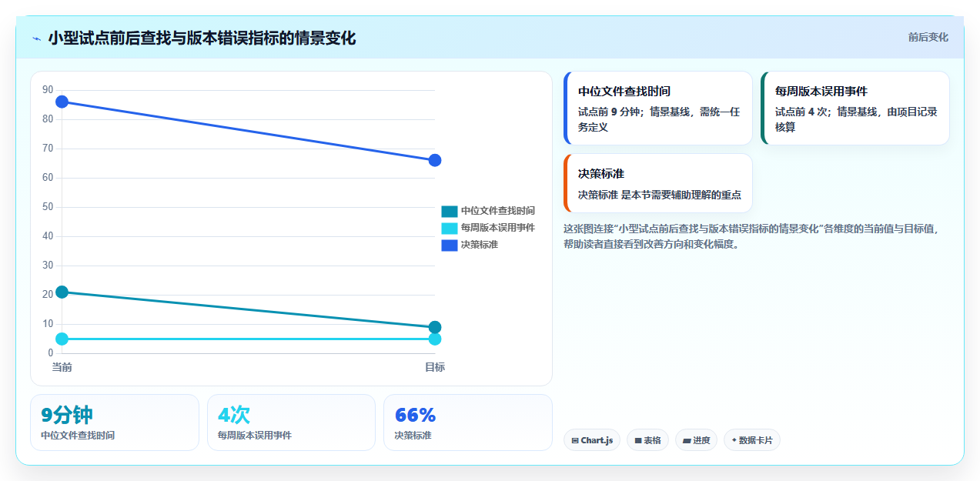Click the 表格 tag
The height and width of the screenshot is (481, 980).
(x=648, y=440)
